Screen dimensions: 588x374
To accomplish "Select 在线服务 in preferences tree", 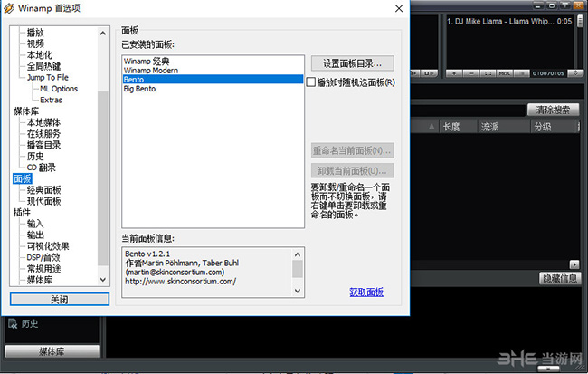I will [x=43, y=134].
